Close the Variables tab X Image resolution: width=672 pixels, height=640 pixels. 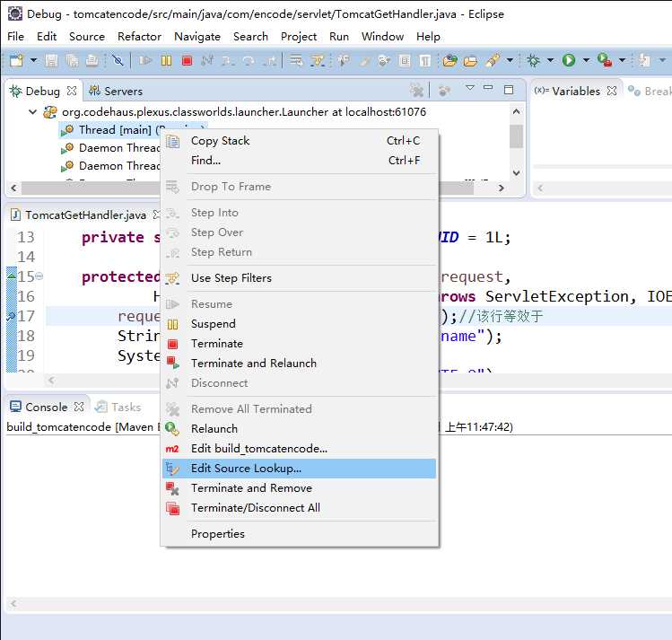pos(612,91)
